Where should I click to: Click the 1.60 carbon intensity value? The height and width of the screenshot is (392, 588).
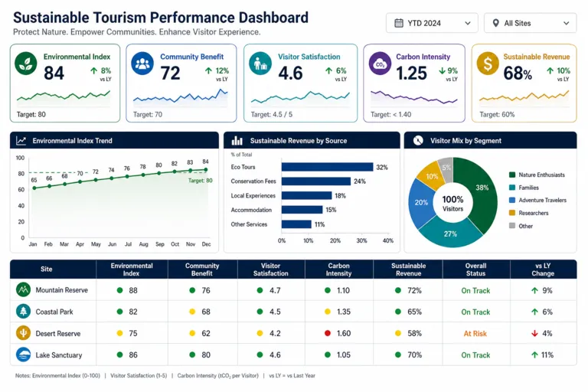tap(344, 333)
